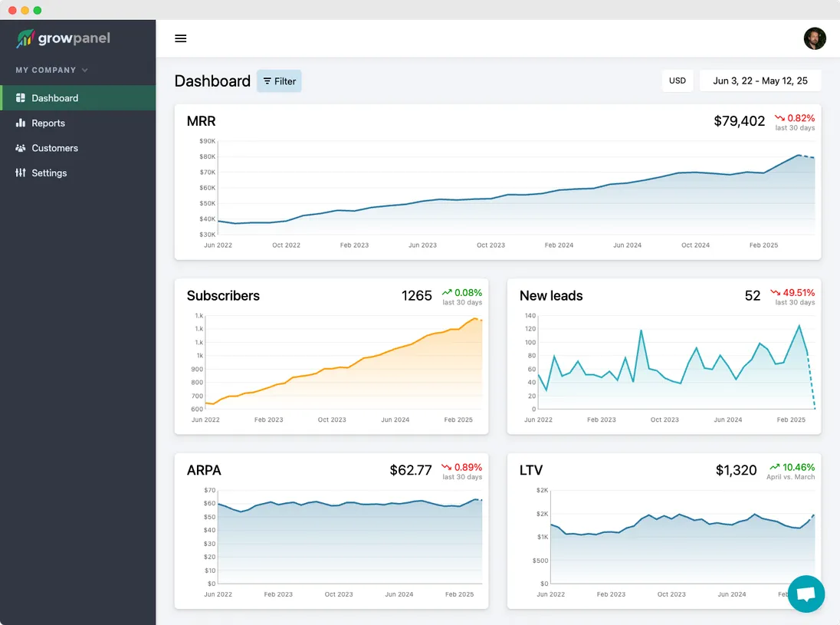
Task: Open the date range picker showing Jun 3, 22
Action: 760,80
